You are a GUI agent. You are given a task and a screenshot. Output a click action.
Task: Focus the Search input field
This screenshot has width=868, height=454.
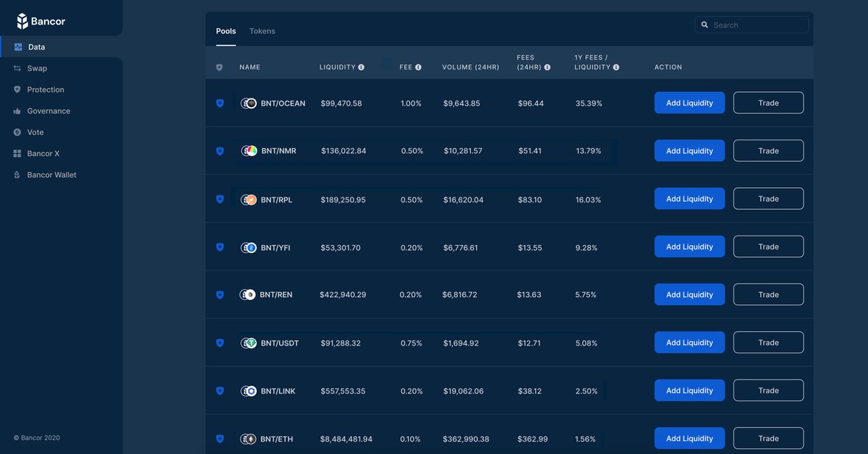(x=752, y=25)
